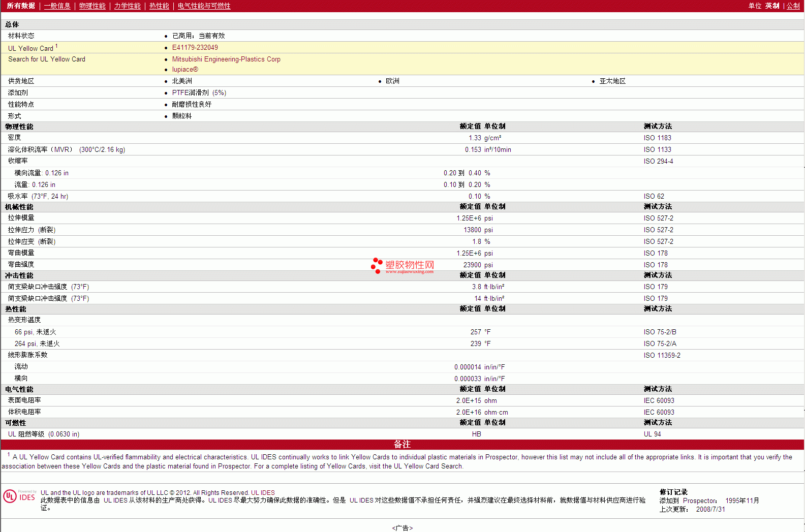Image resolution: width=805 pixels, height=532 pixels.
Task: Click Mitsubishi Engineering-Plastics Corp link
Action: tap(226, 59)
